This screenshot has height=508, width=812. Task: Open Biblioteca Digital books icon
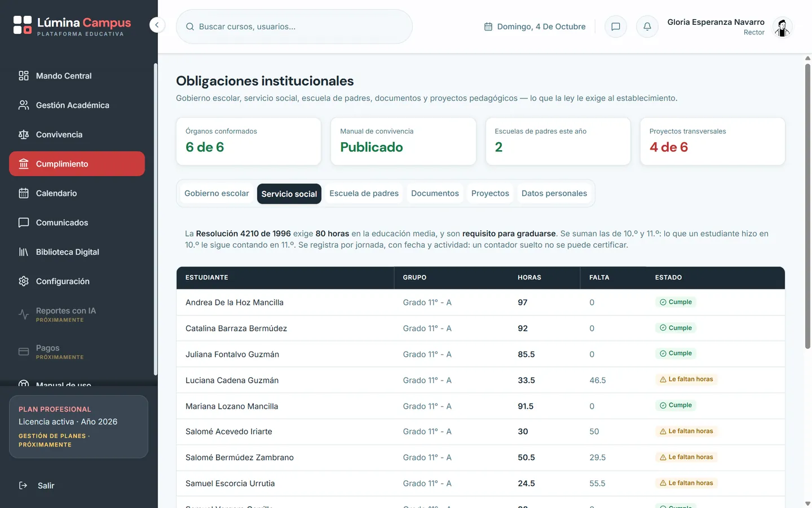24,252
